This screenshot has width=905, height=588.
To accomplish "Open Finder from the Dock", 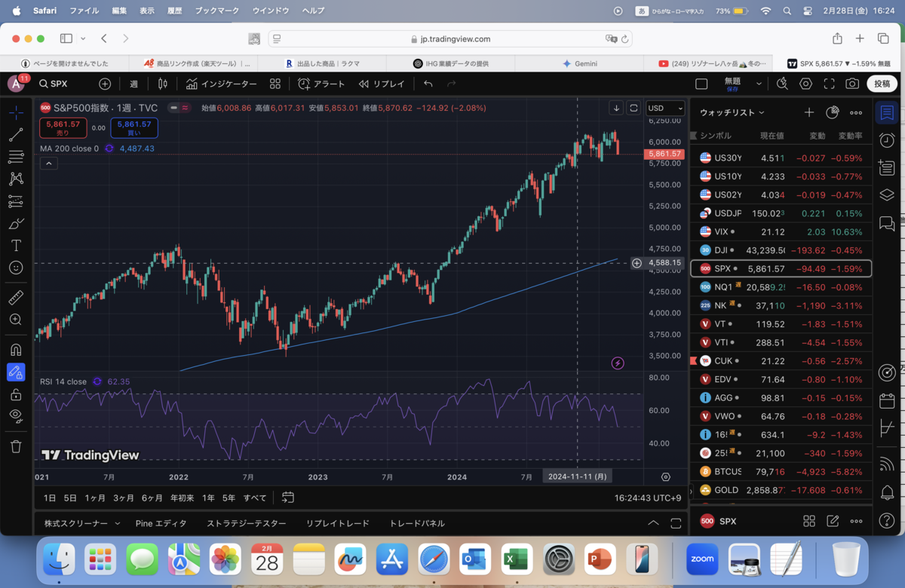I will 58,559.
